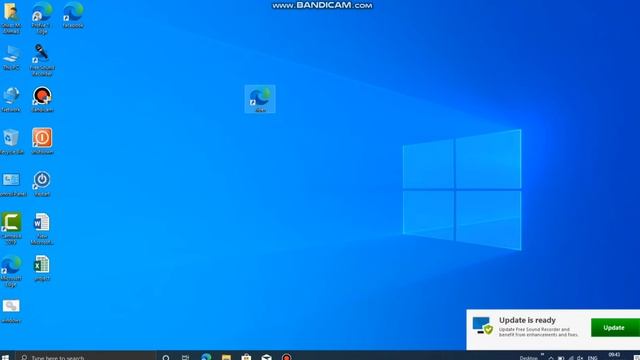The image size is (640, 360).
Task: Click the Desktop toolbar label on taskbar
Action: pos(529,358)
